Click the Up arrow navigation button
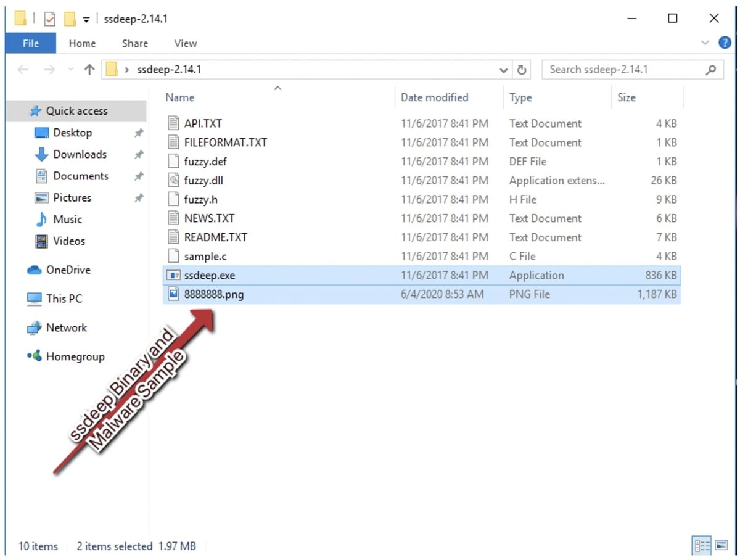 click(x=89, y=70)
